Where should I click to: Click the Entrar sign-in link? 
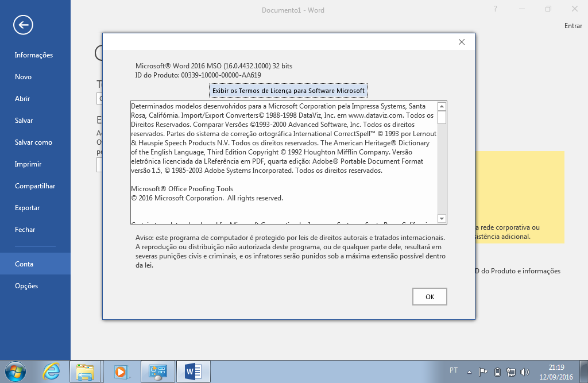(574, 26)
